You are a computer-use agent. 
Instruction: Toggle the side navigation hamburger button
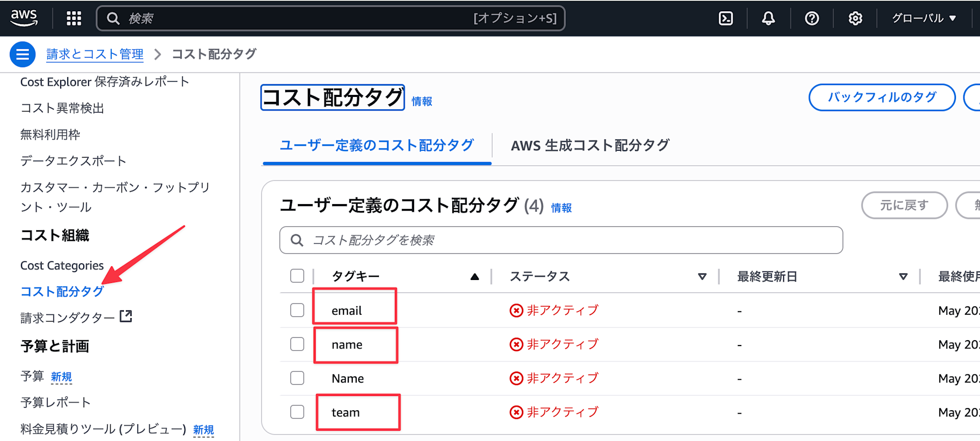tap(23, 54)
